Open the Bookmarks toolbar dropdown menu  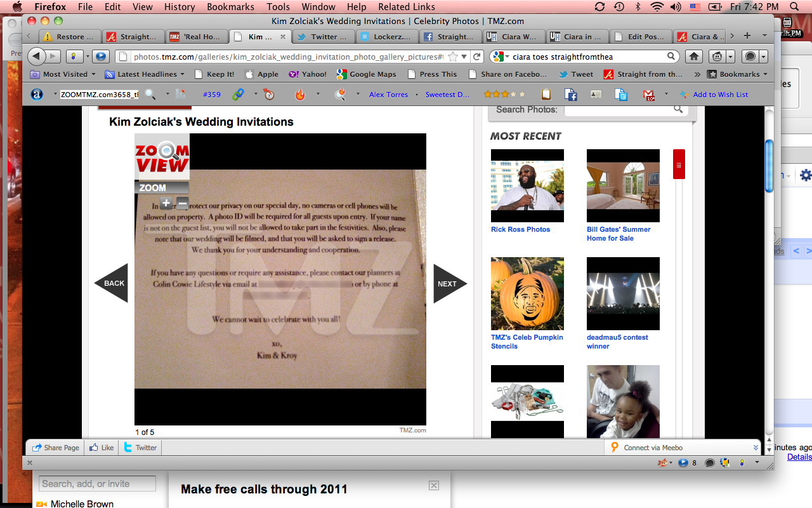click(738, 74)
